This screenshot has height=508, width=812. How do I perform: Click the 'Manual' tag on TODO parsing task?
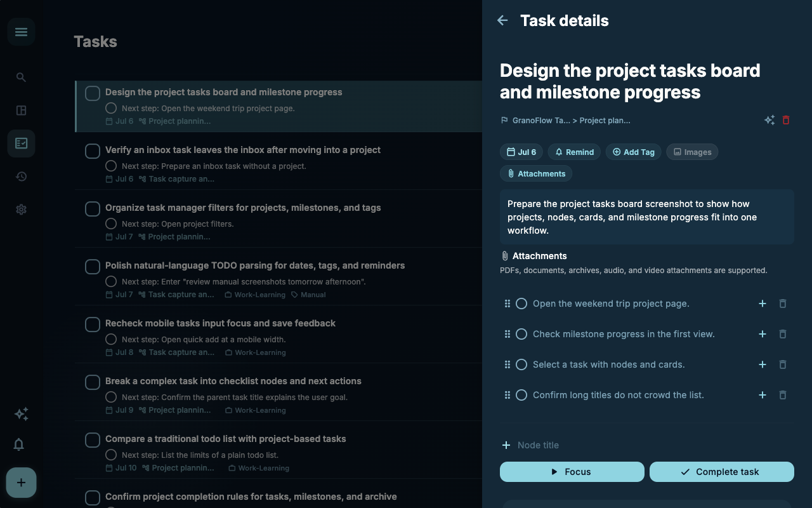(x=308, y=295)
